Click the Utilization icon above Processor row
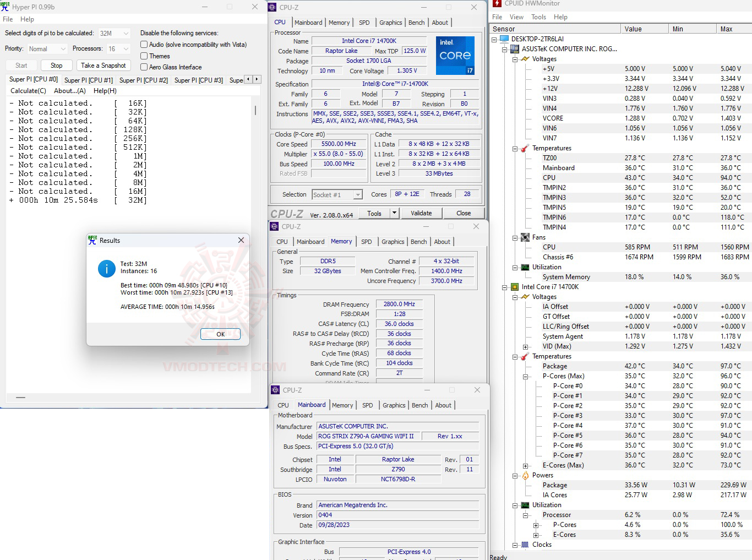The width and height of the screenshot is (752, 560). tap(525, 505)
